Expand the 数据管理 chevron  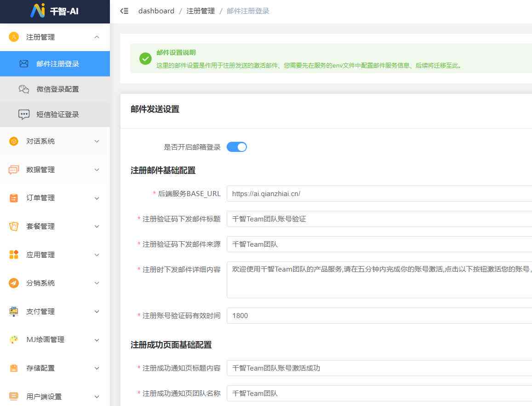[97, 169]
